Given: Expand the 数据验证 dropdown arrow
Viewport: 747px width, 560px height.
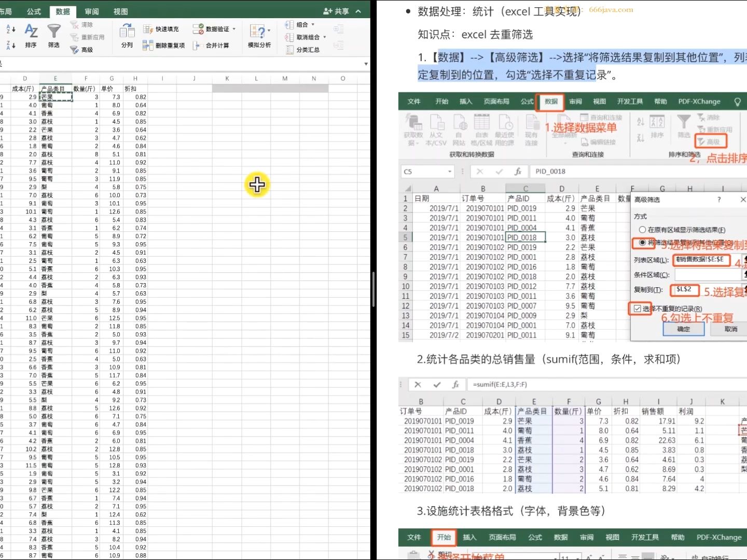Looking at the screenshot, I should click(x=234, y=29).
